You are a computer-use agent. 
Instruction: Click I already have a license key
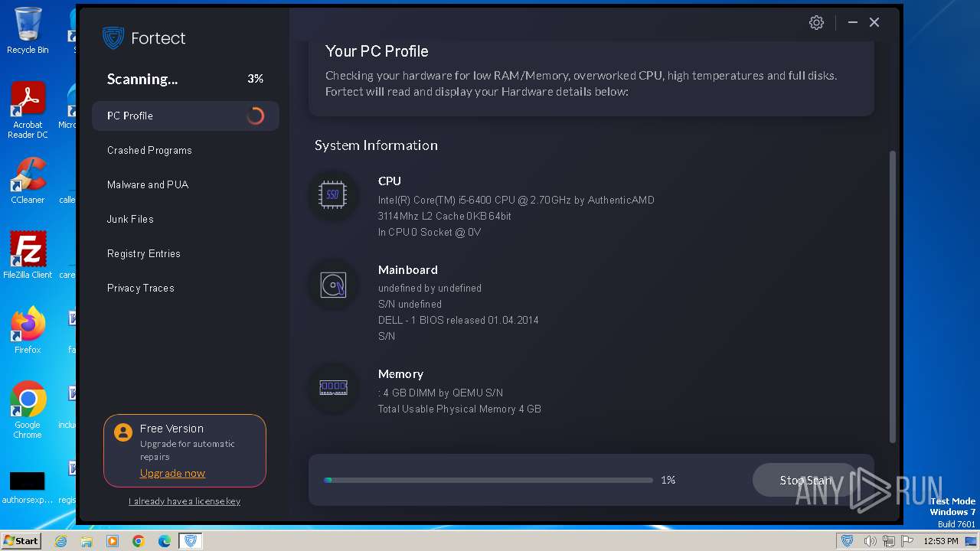pos(185,501)
